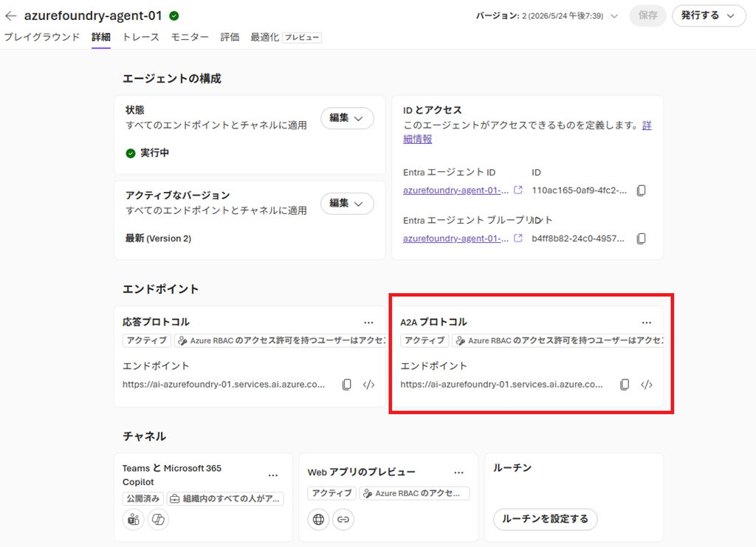The image size is (756, 547).
Task: Click the globe icon in Web アプリのプレビュー
Action: coord(319,520)
